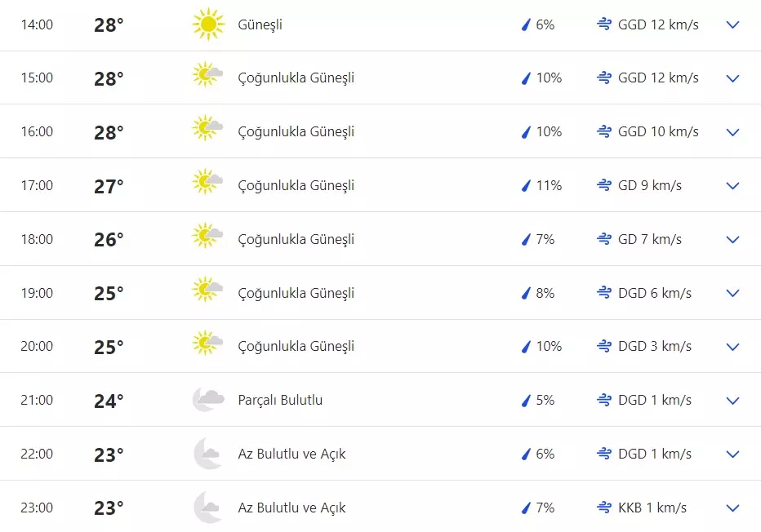Click the wind icon beside KKB 1 km/s
761x532 pixels.
(604, 508)
